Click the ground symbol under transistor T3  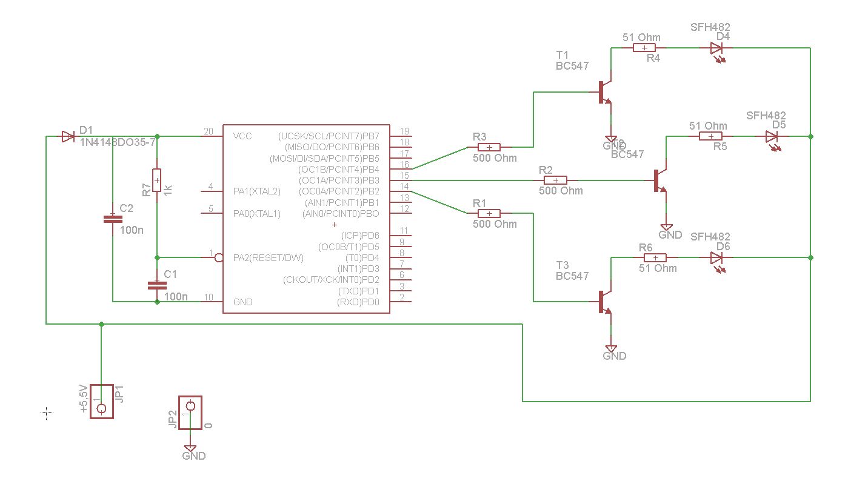[611, 349]
